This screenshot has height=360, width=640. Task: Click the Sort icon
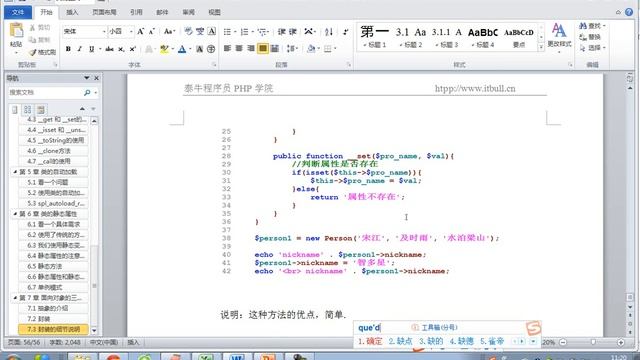(329, 31)
